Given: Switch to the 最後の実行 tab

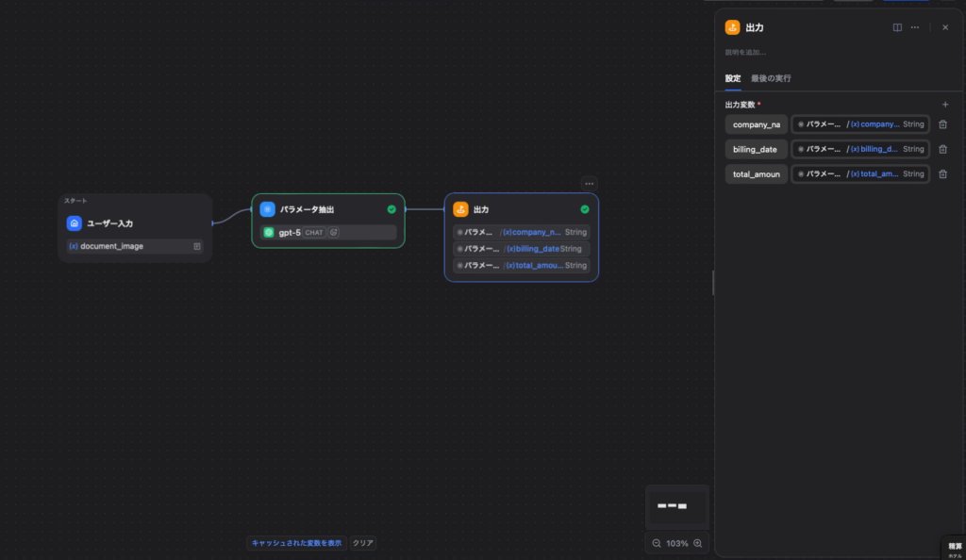Looking at the screenshot, I should pos(771,78).
